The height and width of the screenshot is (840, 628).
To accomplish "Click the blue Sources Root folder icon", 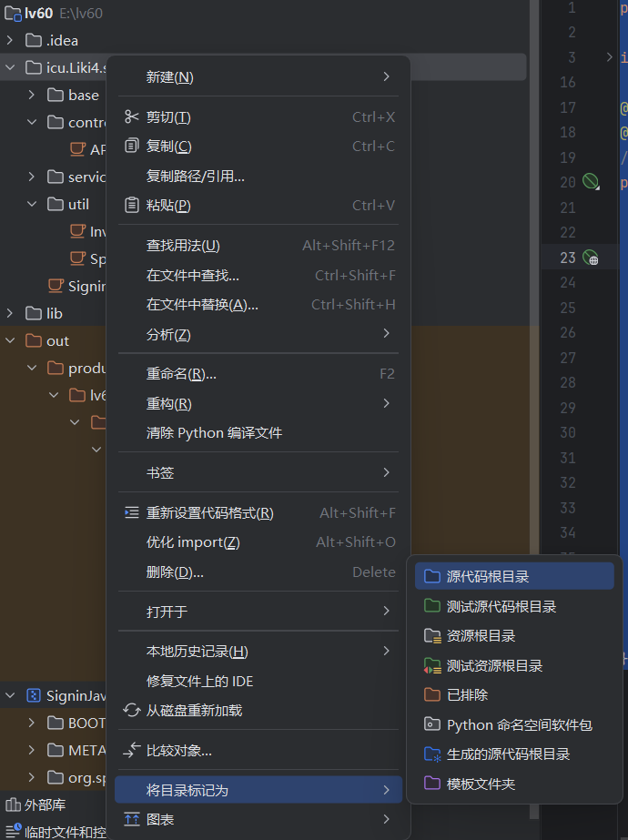I will [x=432, y=576].
